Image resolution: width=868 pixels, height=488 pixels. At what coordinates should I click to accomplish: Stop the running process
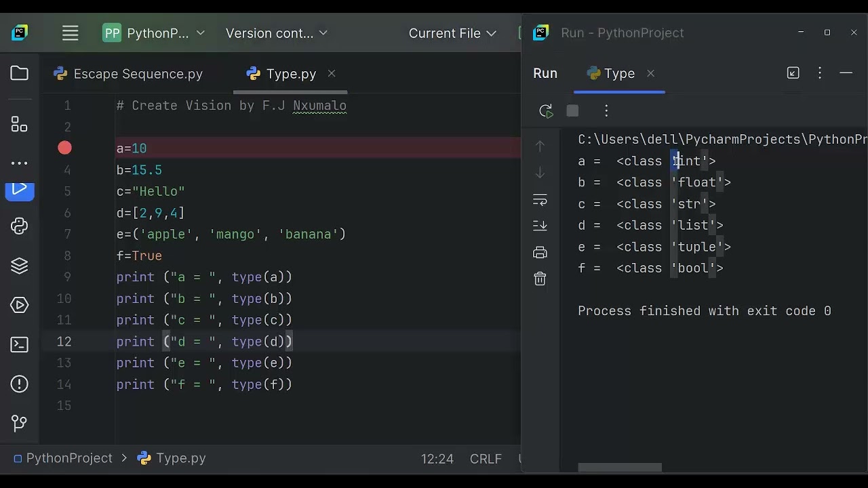[572, 110]
